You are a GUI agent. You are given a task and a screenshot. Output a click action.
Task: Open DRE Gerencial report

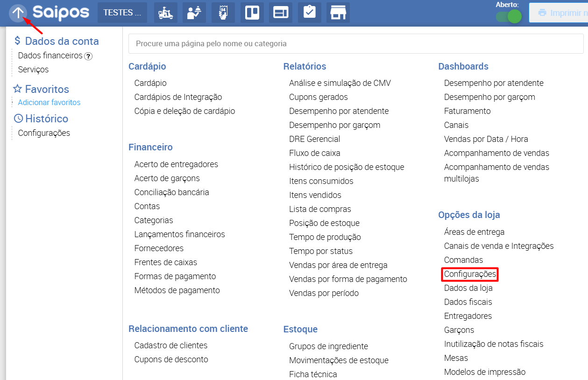pos(314,139)
